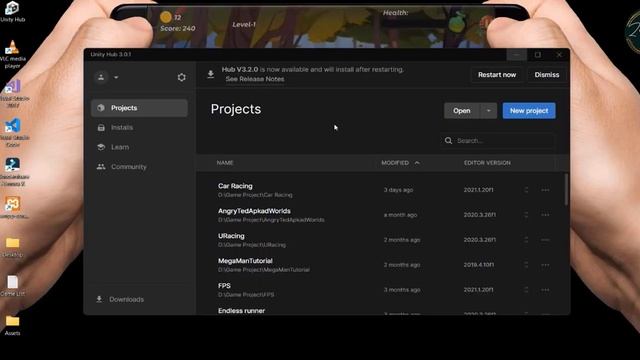Viewport: 640px width, 360px height.
Task: Open VLC media player desktop shortcut
Action: [12, 53]
